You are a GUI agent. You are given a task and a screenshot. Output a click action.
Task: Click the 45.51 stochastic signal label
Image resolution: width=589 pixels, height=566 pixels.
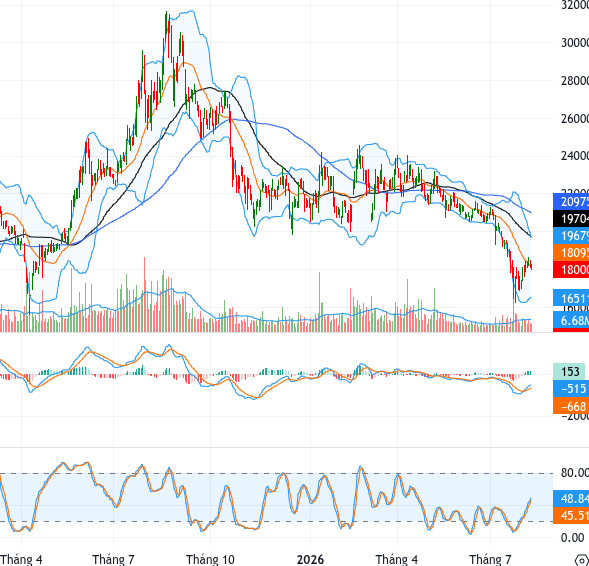tap(571, 515)
